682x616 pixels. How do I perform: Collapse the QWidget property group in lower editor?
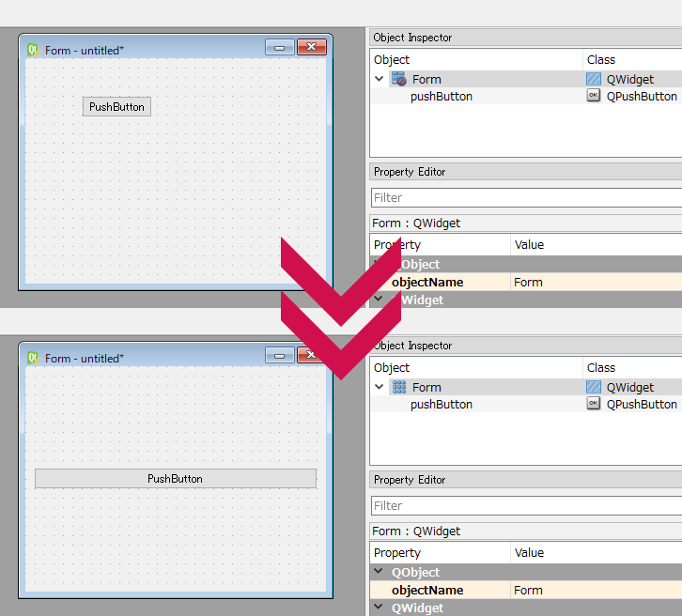pos(380,608)
